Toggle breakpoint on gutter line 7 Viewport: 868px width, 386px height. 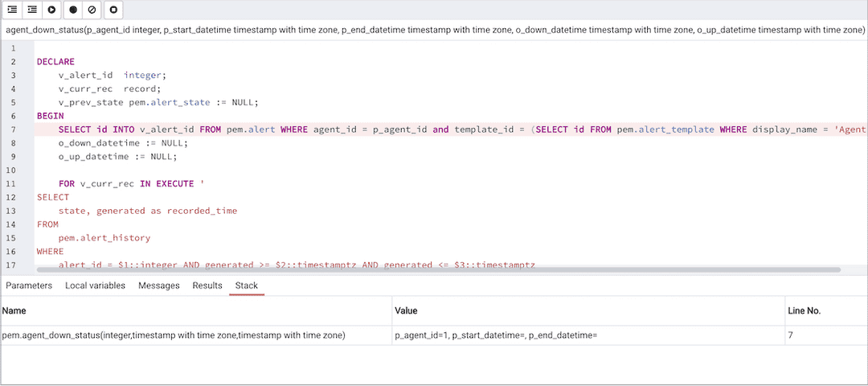point(14,129)
